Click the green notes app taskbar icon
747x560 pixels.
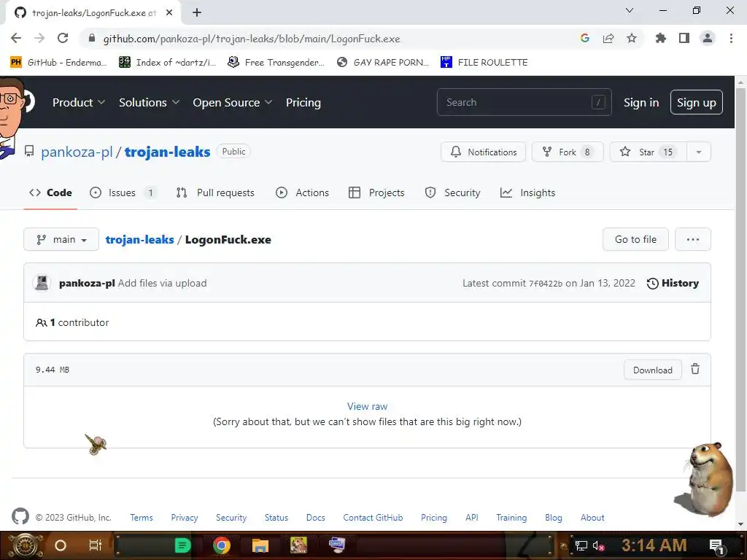click(182, 545)
